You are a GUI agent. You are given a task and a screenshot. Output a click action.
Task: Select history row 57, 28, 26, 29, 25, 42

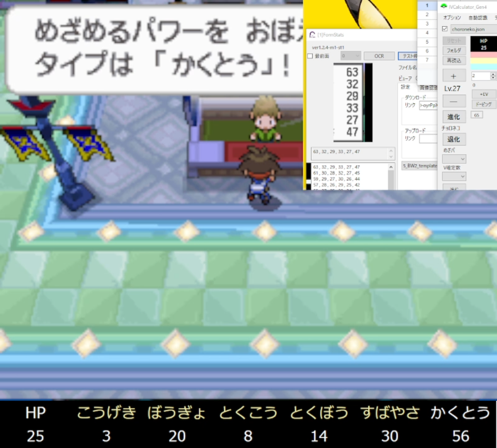[x=337, y=185]
